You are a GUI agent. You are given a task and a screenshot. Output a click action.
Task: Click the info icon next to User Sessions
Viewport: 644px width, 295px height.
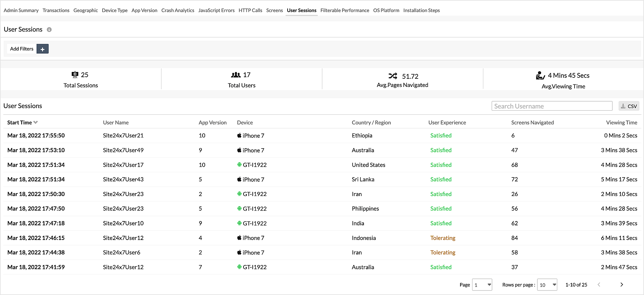(x=49, y=30)
